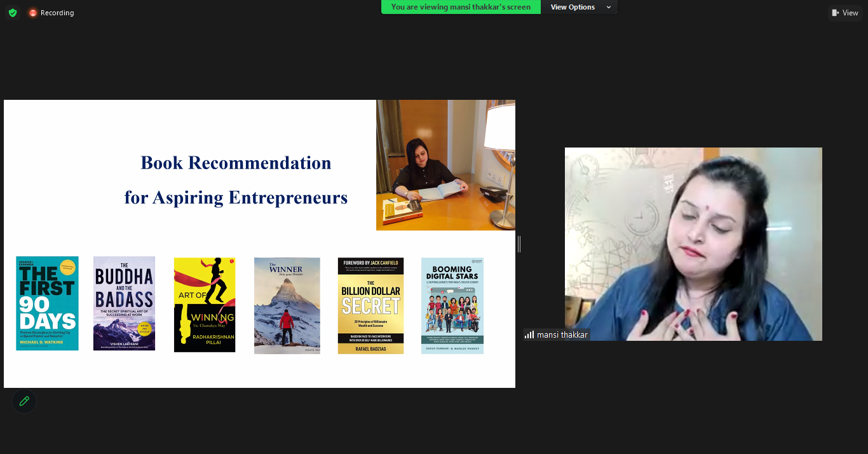Click the mansi thakkar name label
Screen dimensions: 868x454
pyautogui.click(x=562, y=334)
